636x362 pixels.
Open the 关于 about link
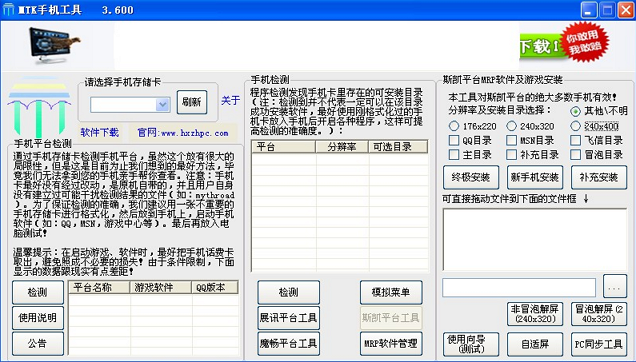[230, 100]
